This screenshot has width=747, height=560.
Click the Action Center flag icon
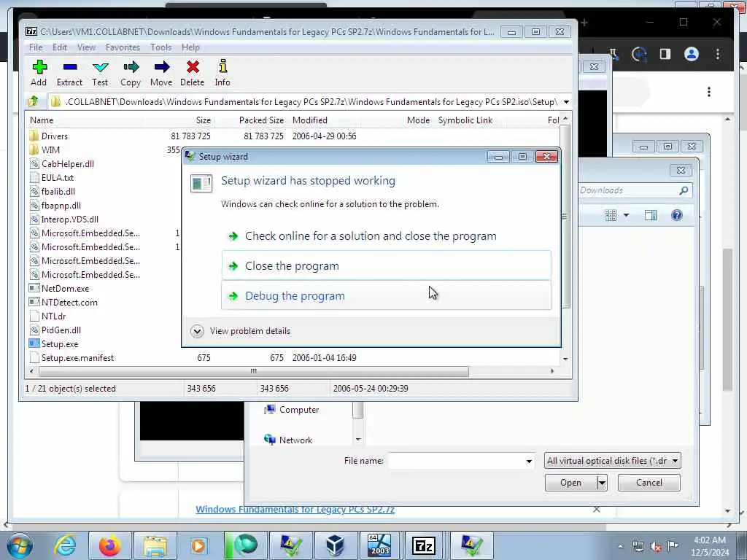673,546
